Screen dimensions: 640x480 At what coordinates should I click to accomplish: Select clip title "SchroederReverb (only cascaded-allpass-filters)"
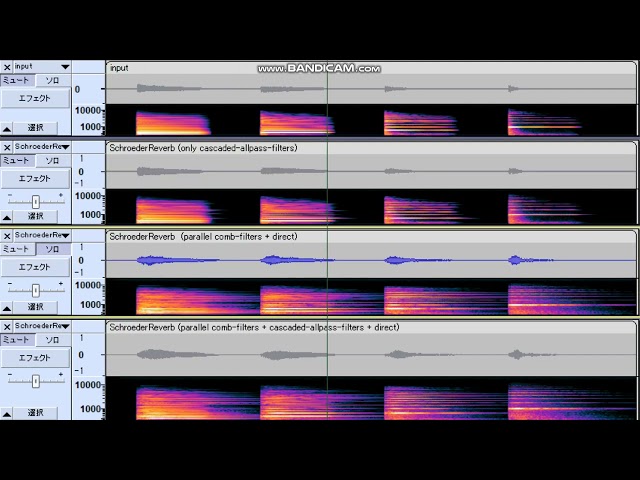pos(203,148)
